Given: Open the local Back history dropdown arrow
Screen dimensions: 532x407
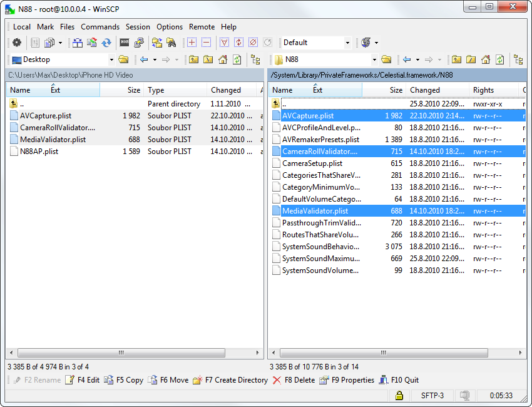Looking at the screenshot, I should coord(155,59).
